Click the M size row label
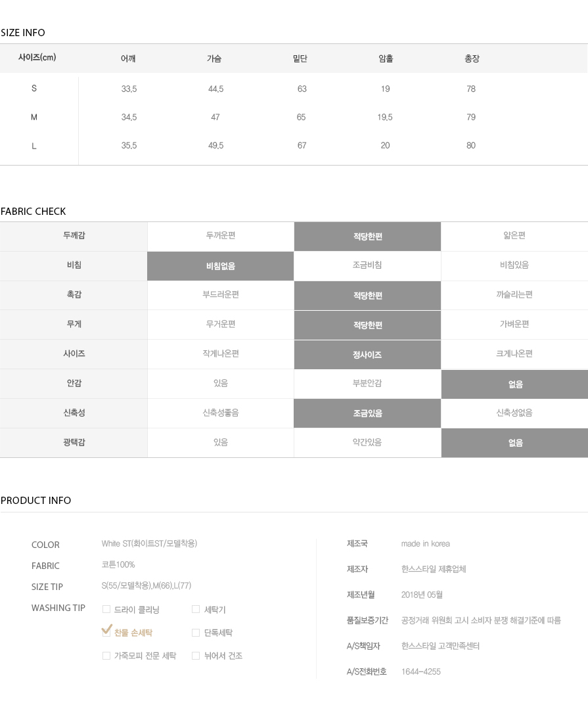Viewport: 588px width, 728px height. pos(34,117)
